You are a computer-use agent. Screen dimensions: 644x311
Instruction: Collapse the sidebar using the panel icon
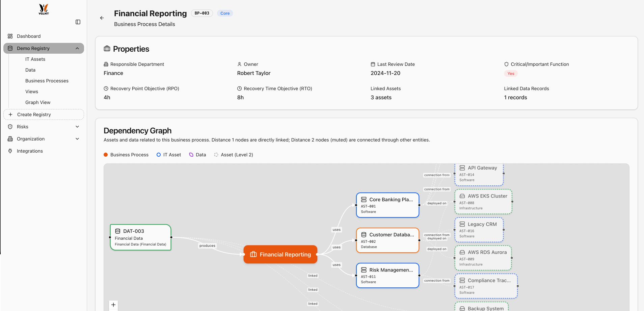[78, 22]
